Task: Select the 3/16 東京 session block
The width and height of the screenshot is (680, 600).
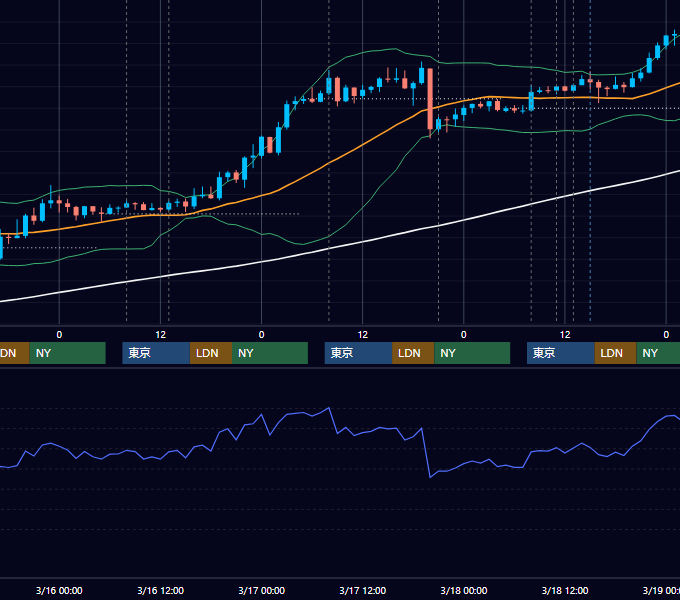Action: [x=156, y=353]
